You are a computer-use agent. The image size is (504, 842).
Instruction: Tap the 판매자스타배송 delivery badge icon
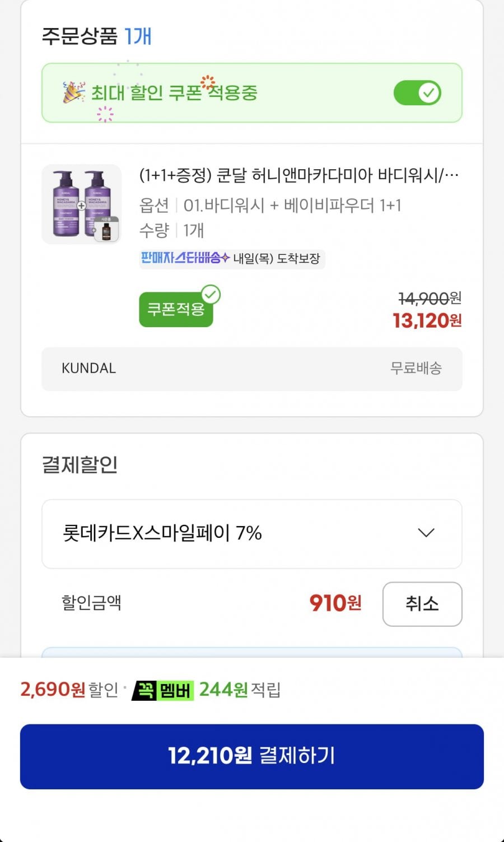click(x=185, y=258)
